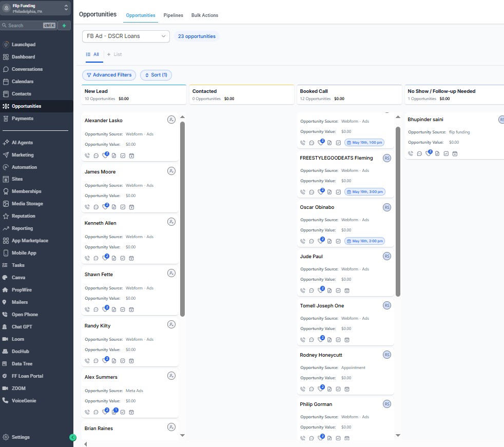Click tags icon on Kenneth Allen card
The image size is (504, 447).
105,258
